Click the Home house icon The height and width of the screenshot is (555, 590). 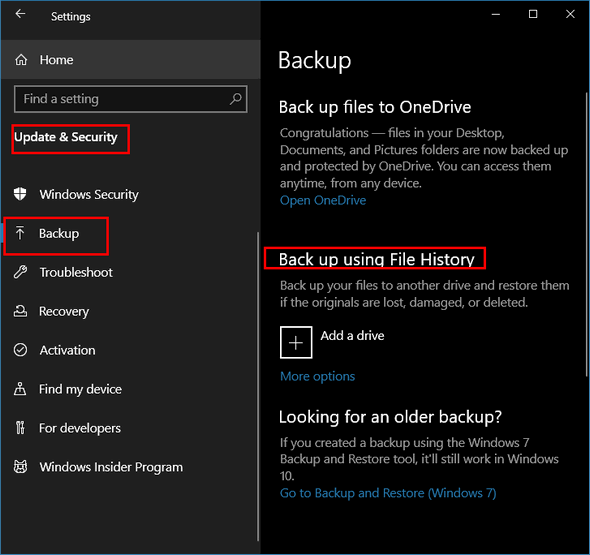click(x=21, y=60)
